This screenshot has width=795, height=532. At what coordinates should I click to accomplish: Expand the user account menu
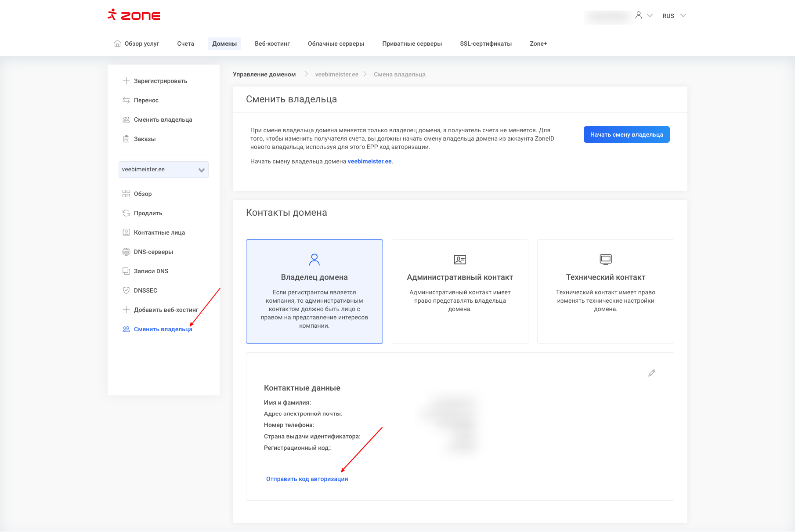pyautogui.click(x=644, y=15)
